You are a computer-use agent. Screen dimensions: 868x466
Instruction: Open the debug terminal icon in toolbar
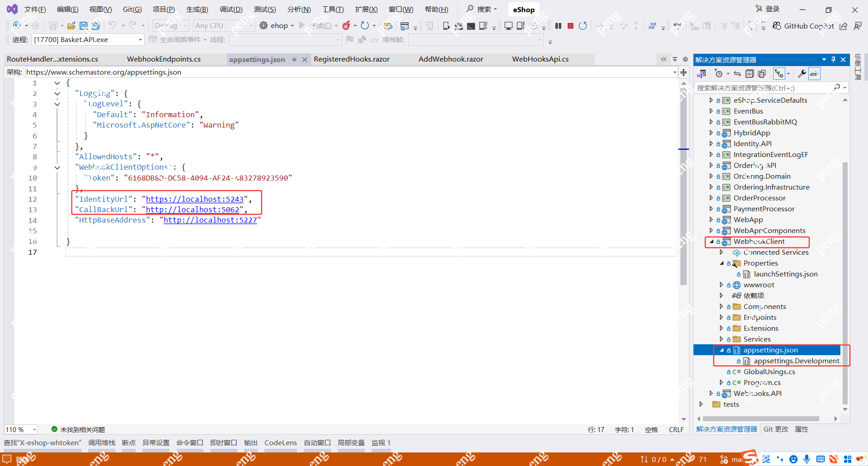(471, 26)
